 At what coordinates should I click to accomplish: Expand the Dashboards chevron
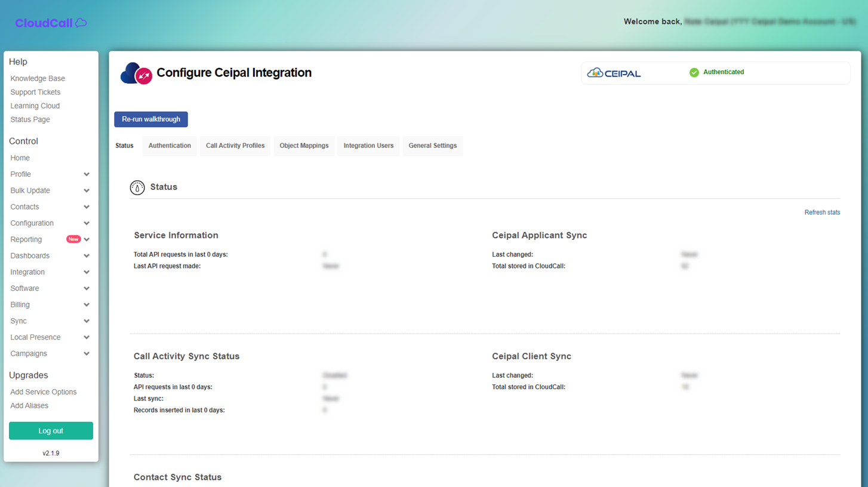coord(87,256)
